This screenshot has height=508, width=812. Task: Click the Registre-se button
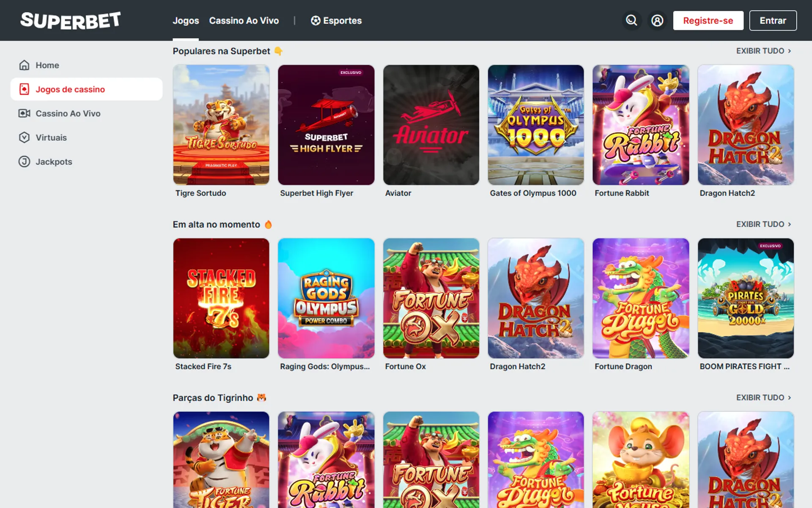pyautogui.click(x=708, y=20)
